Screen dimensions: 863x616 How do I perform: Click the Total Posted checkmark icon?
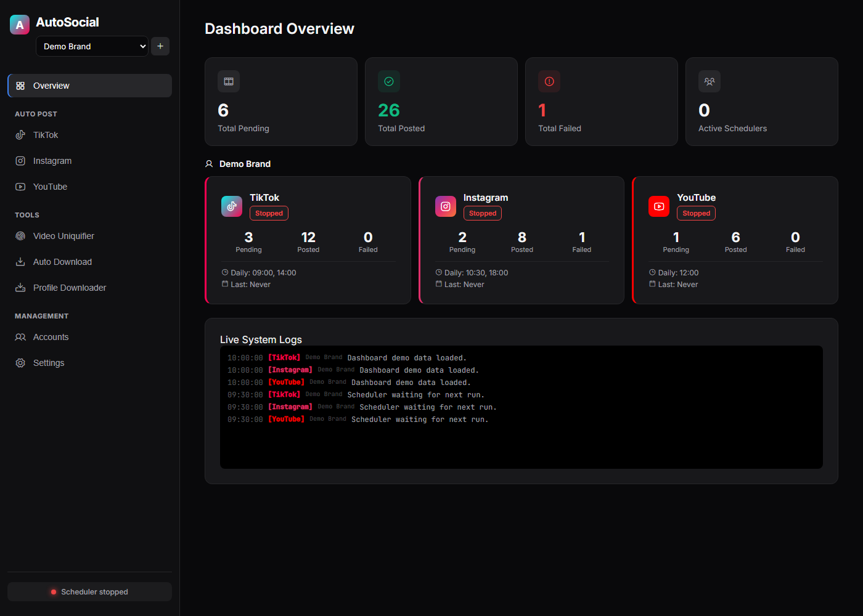[x=389, y=81]
